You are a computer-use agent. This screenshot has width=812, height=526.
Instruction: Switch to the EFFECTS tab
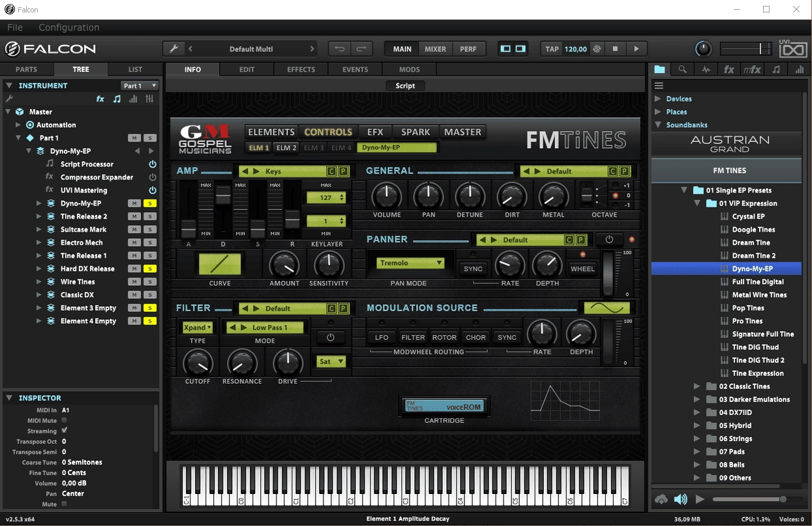pos(301,70)
